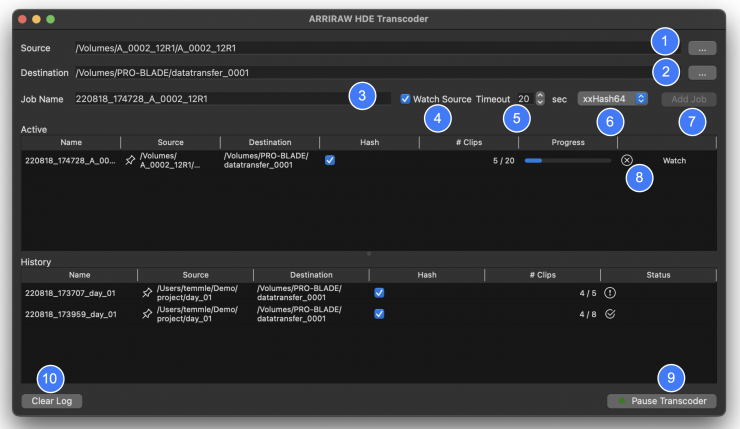Disable the Watch Source checkbox
The width and height of the screenshot is (740, 429).
(x=405, y=99)
